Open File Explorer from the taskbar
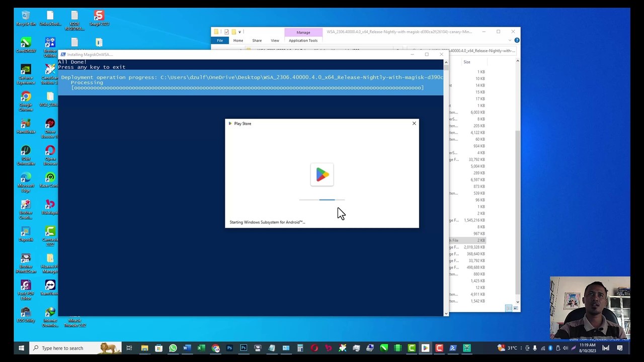Image resolution: width=644 pixels, height=362 pixels. [144, 348]
